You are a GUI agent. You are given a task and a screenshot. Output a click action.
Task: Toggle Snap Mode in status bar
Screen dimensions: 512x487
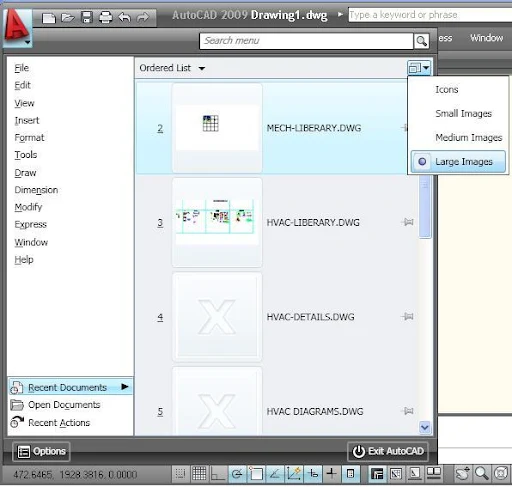180,474
